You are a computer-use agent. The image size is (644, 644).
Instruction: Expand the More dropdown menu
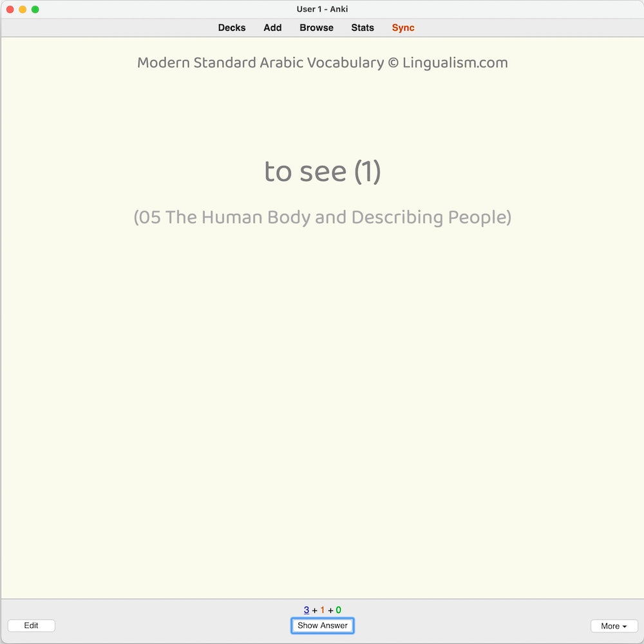click(x=614, y=626)
